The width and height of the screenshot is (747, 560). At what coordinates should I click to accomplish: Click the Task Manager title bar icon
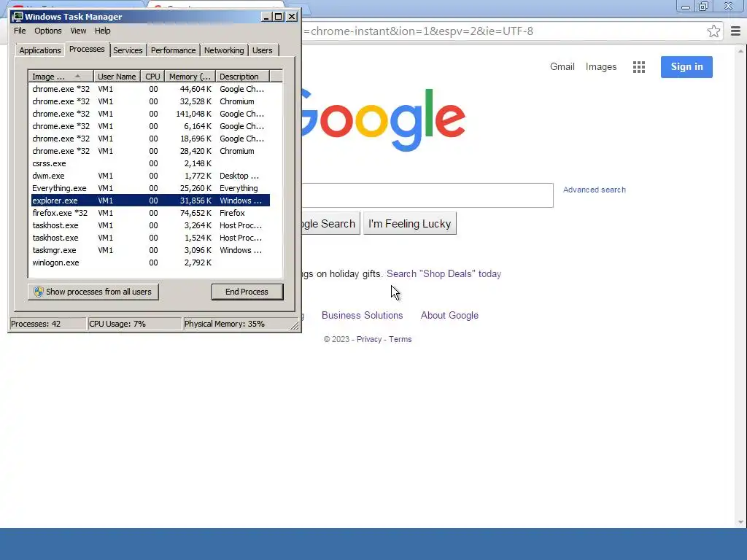[x=18, y=17]
